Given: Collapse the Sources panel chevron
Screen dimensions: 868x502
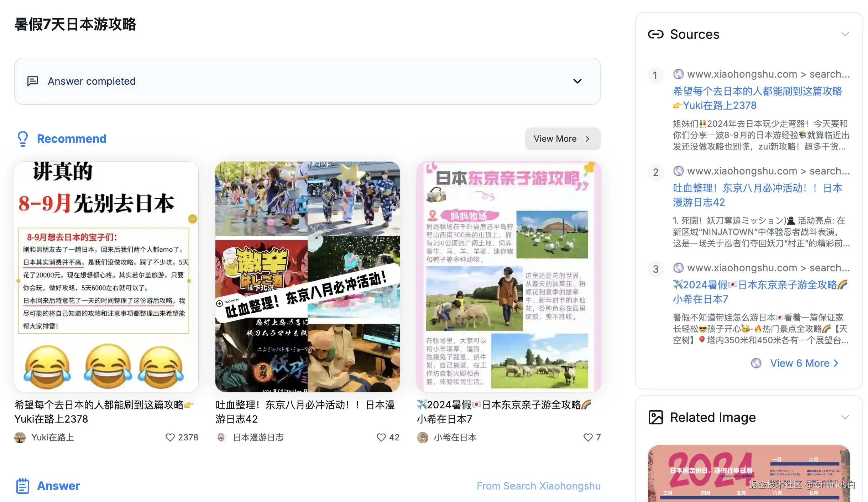Looking at the screenshot, I should click(x=845, y=34).
